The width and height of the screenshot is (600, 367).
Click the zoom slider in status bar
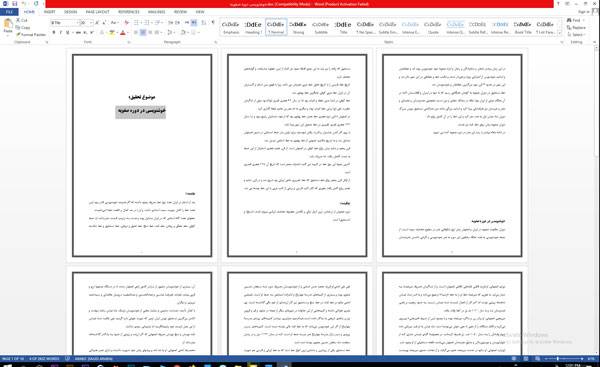tap(562, 359)
